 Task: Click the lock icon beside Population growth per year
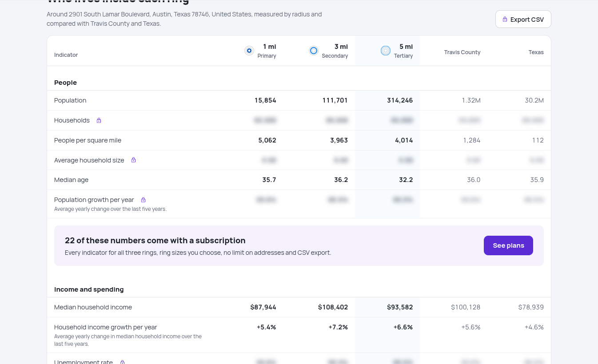pyautogui.click(x=143, y=200)
